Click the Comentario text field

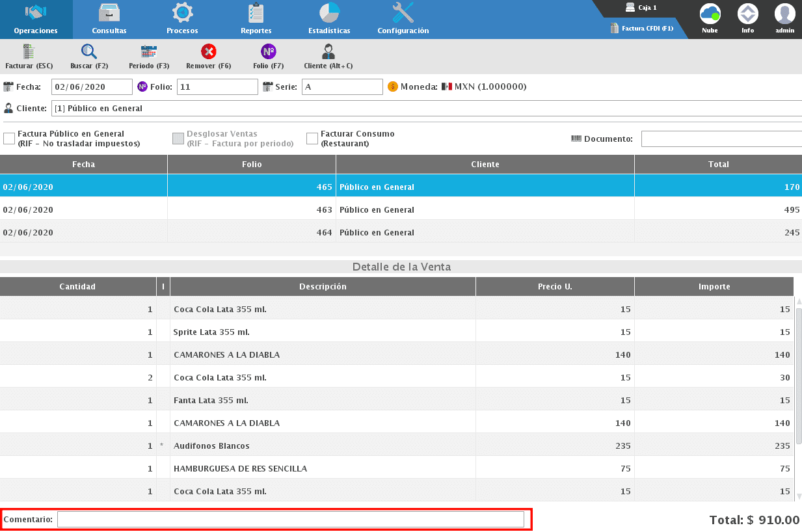click(x=290, y=520)
